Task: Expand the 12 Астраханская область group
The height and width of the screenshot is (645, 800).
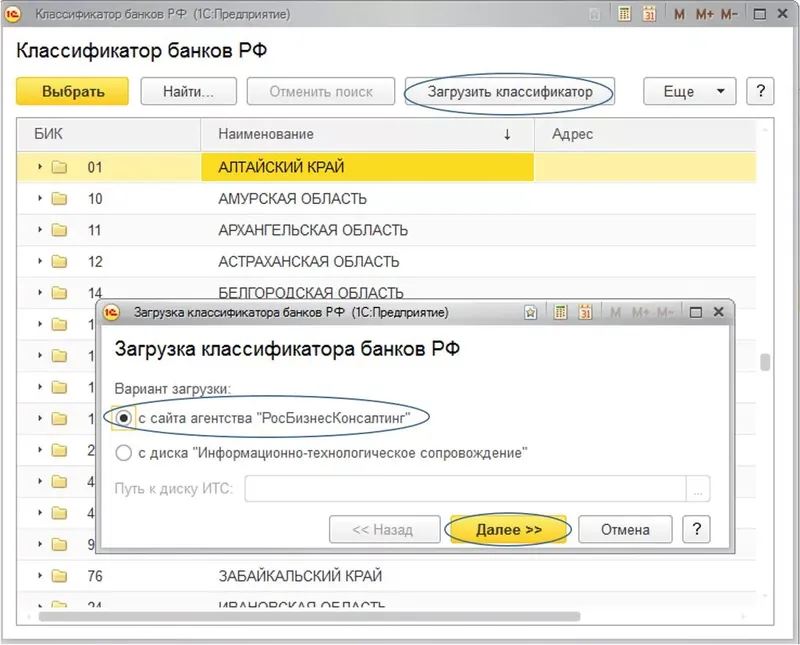Action: click(40, 261)
